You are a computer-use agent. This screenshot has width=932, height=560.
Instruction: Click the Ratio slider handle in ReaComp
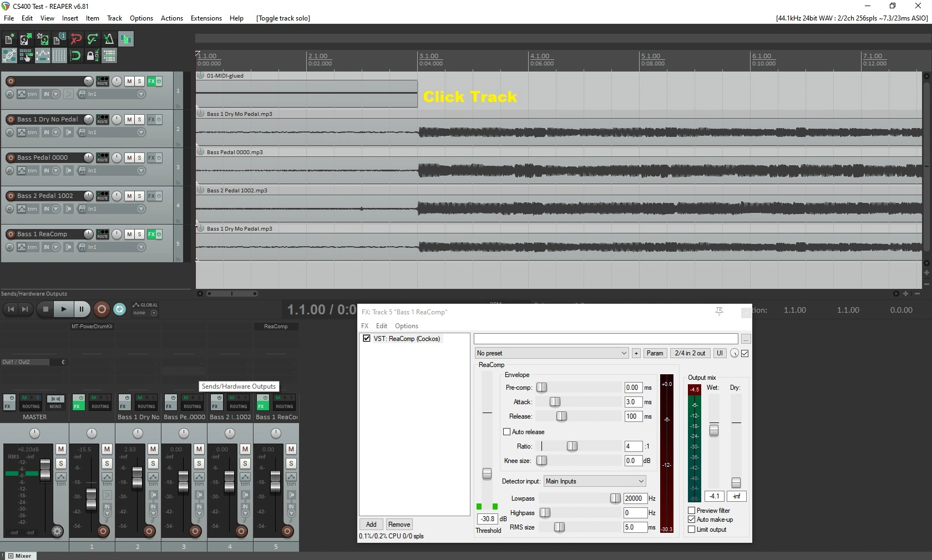[x=572, y=446]
